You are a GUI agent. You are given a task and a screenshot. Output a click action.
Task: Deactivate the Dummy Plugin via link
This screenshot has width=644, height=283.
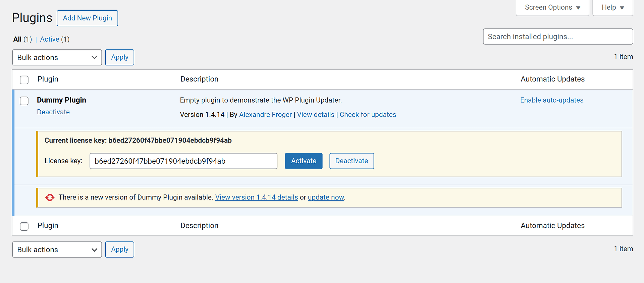click(x=53, y=112)
